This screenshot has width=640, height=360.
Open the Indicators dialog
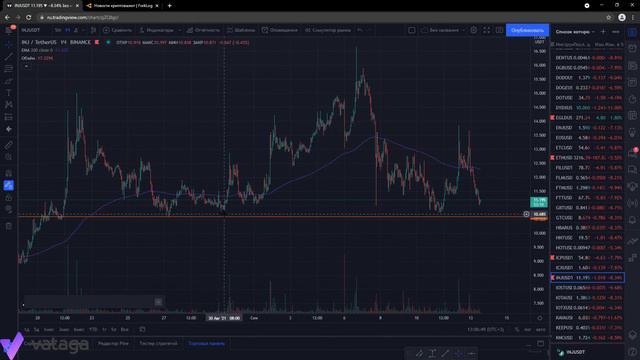click(x=156, y=30)
